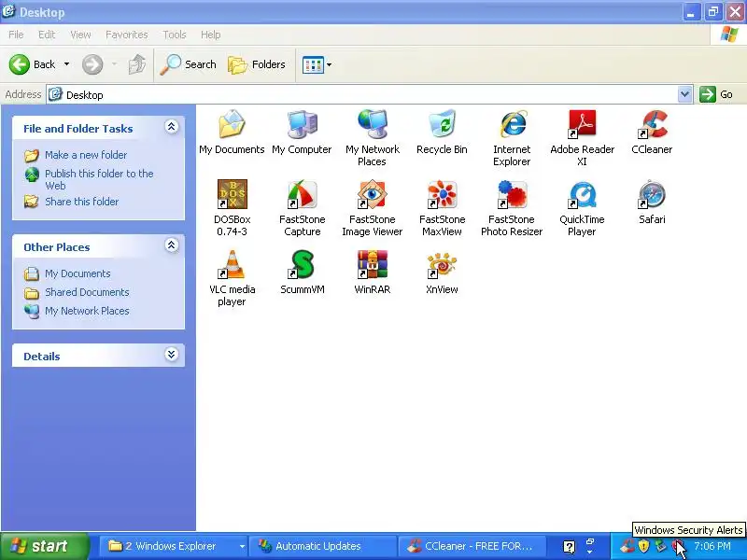The image size is (747, 560).
Task: Open My Documents under Other Places
Action: click(78, 273)
